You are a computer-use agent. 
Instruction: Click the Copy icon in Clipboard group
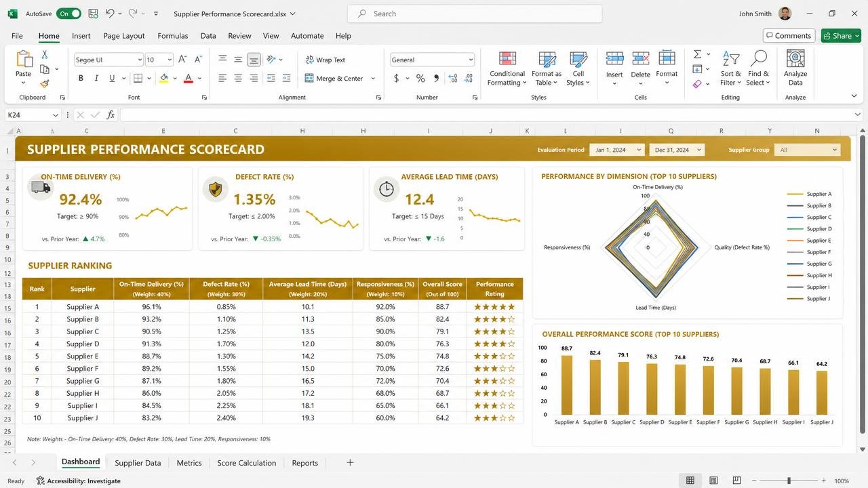pyautogui.click(x=45, y=69)
